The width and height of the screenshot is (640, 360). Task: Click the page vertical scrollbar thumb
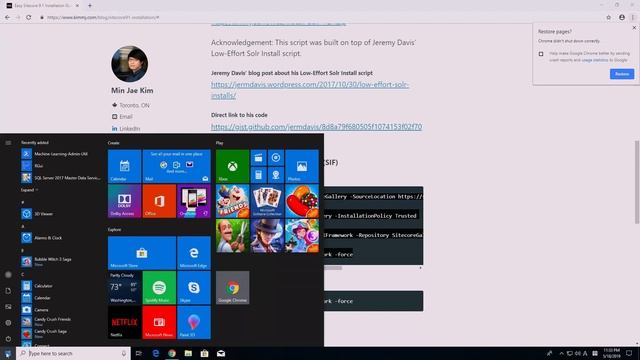pos(637,182)
